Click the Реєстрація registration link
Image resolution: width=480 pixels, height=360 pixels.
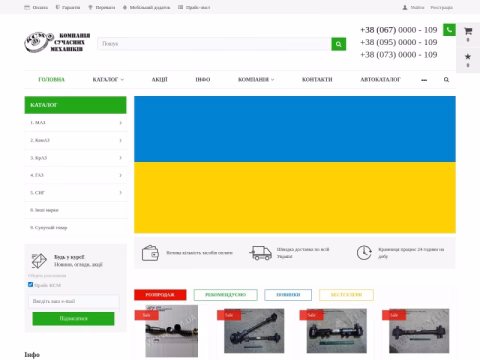(x=442, y=7)
